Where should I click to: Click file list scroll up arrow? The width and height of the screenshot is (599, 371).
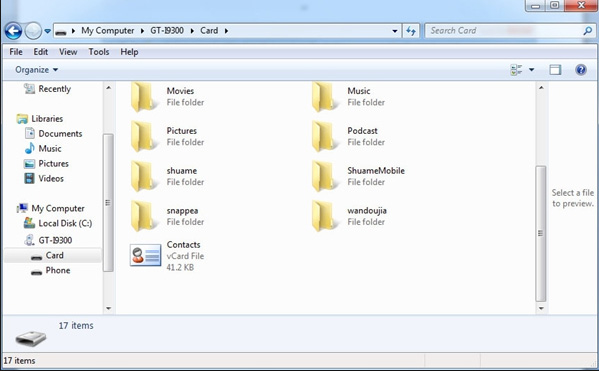[x=541, y=88]
